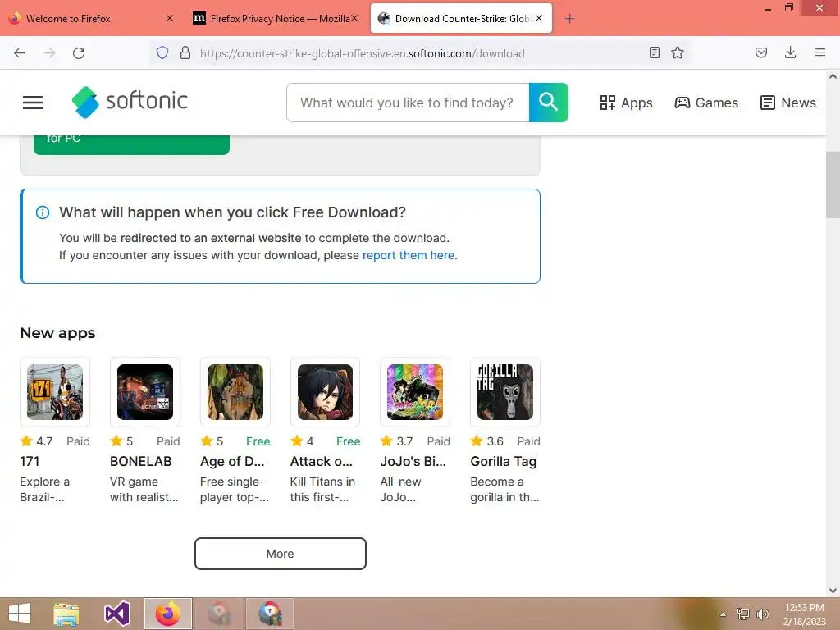Screen dimensions: 840x630
Task: Open the Save to Pocket icon
Action: (x=760, y=52)
